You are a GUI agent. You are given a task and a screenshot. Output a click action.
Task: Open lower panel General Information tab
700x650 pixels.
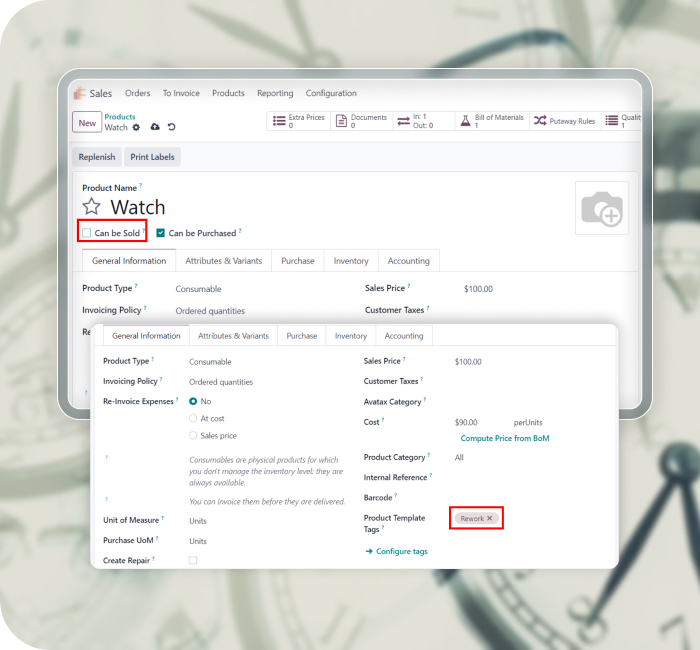click(146, 336)
